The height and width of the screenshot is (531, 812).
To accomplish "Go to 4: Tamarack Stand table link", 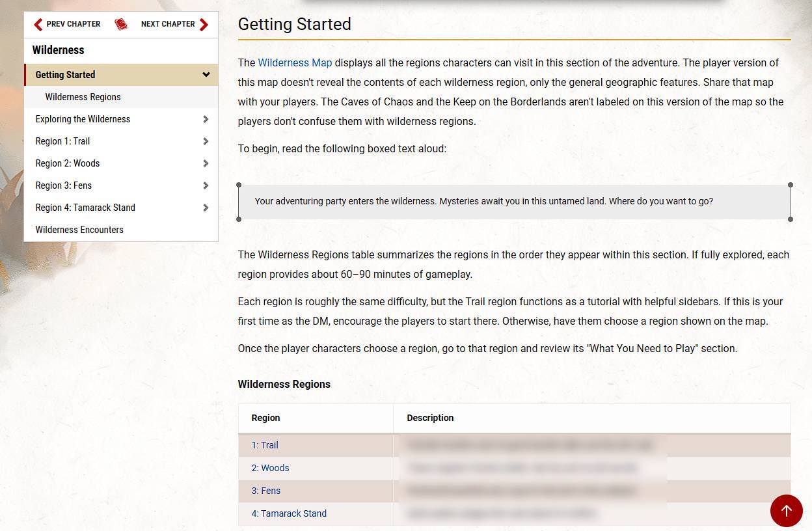I will click(289, 513).
